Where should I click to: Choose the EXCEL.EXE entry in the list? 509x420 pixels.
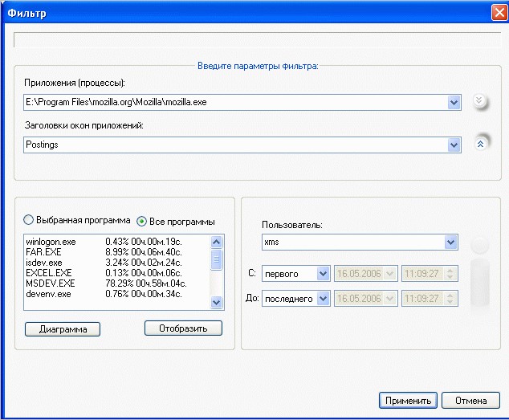click(x=49, y=273)
